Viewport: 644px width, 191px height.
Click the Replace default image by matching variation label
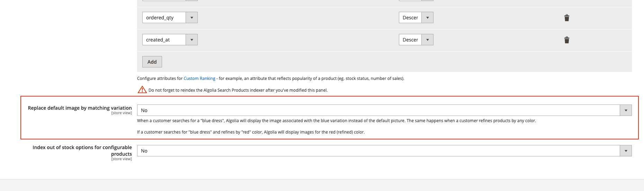click(x=80, y=108)
